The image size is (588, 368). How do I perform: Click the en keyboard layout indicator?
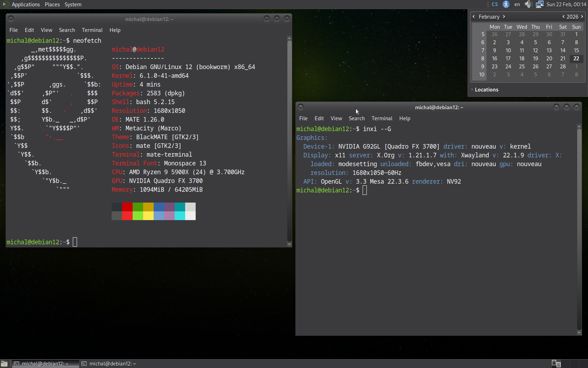pyautogui.click(x=517, y=4)
